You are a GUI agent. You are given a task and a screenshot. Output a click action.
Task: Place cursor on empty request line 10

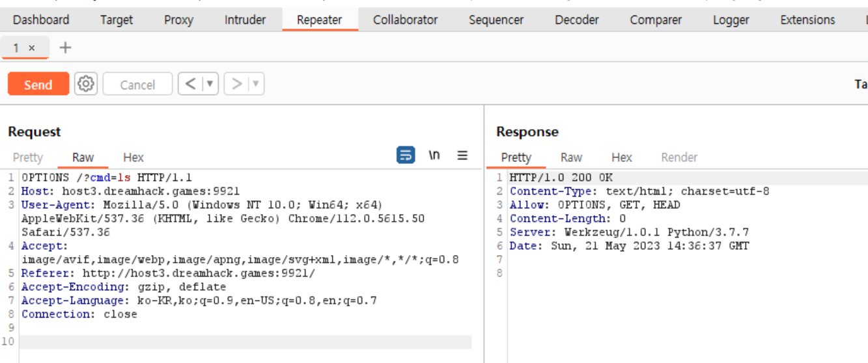246,342
